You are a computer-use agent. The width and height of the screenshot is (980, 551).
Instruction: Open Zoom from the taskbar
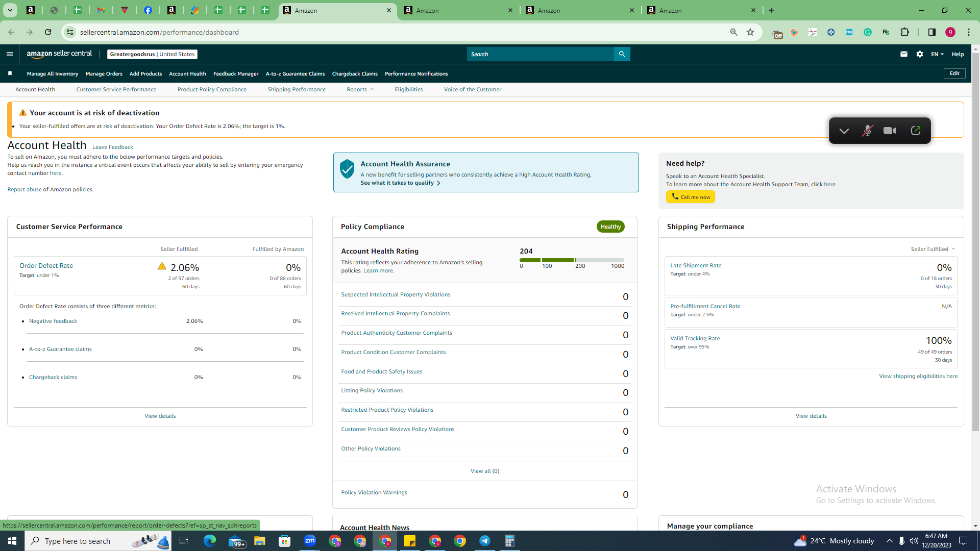coord(310,541)
